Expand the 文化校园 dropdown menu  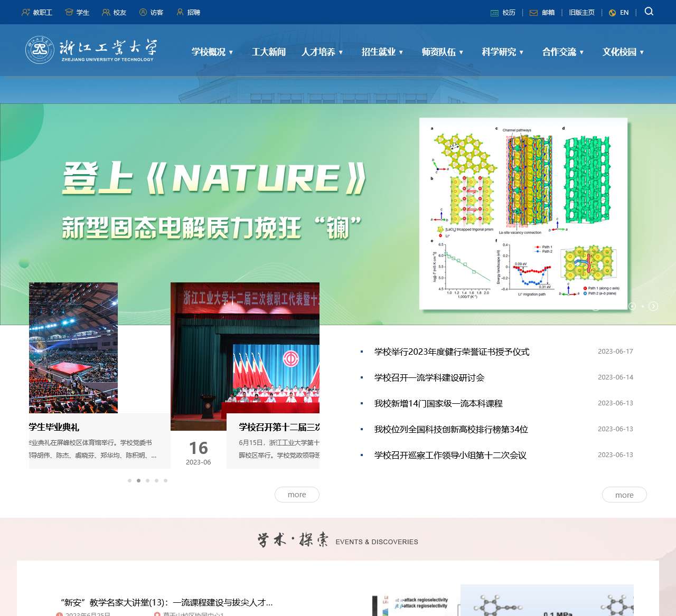[623, 52]
